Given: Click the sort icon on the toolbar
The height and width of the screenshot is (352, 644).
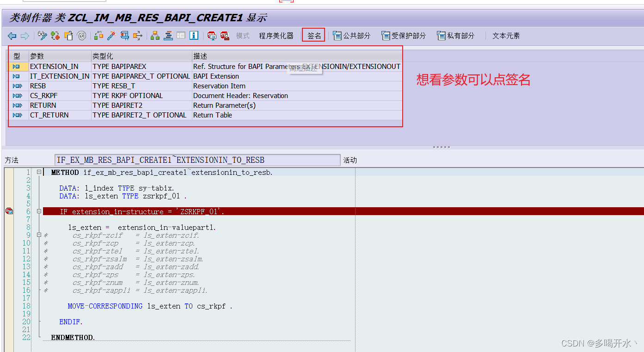Looking at the screenshot, I should 168,36.
